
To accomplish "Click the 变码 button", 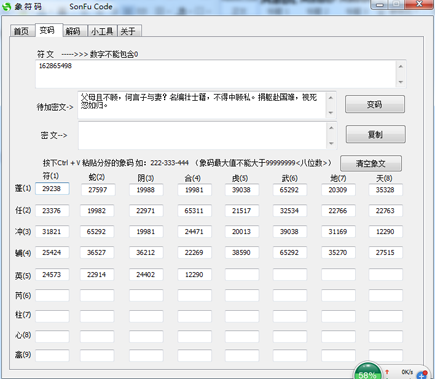I will [x=375, y=104].
